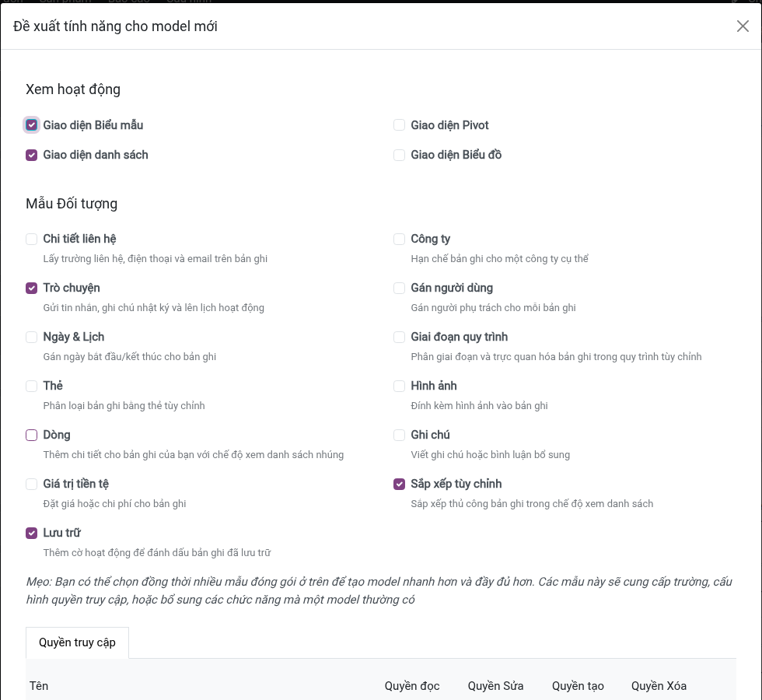The image size is (762, 700).
Task: Select the Giá trị tiền tệ checkbox
Action: [32, 484]
